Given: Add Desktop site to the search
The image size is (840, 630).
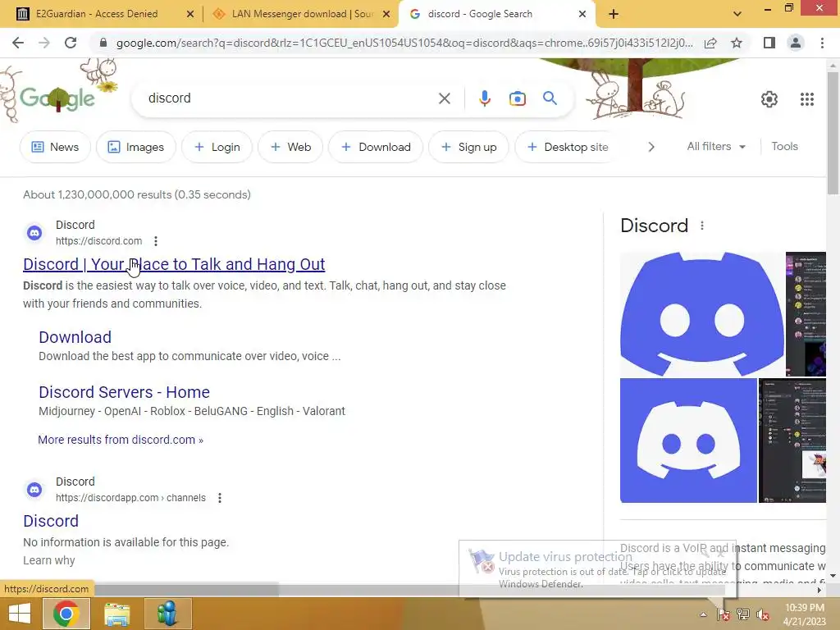Looking at the screenshot, I should 568,147.
